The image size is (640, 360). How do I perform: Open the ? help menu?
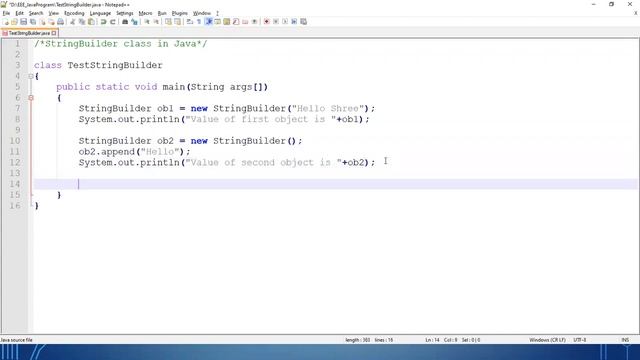[217, 13]
